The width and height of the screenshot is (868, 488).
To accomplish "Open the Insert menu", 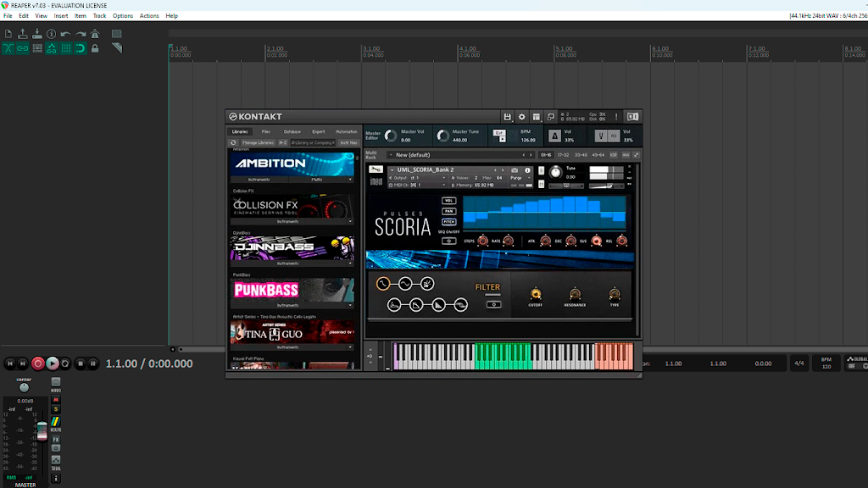I will 61,16.
